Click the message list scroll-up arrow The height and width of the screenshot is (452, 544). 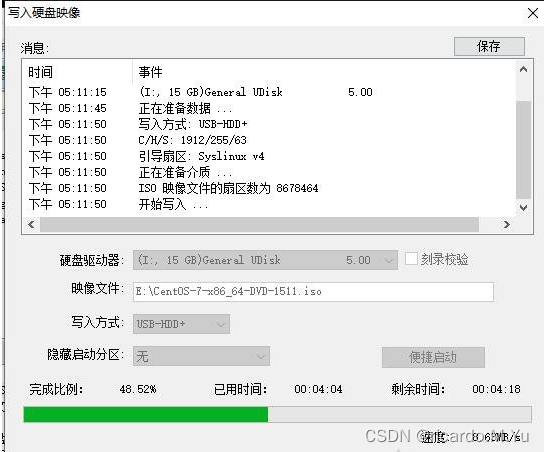pyautogui.click(x=523, y=69)
